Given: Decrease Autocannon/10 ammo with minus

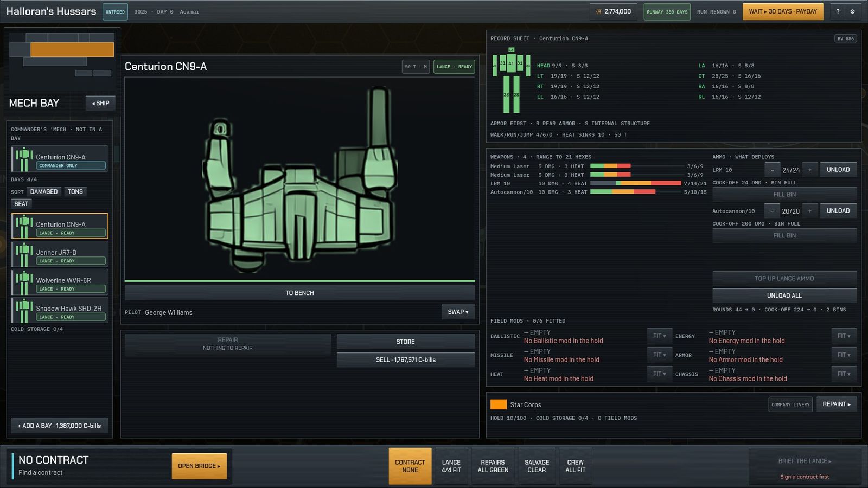Looking at the screenshot, I should [773, 211].
